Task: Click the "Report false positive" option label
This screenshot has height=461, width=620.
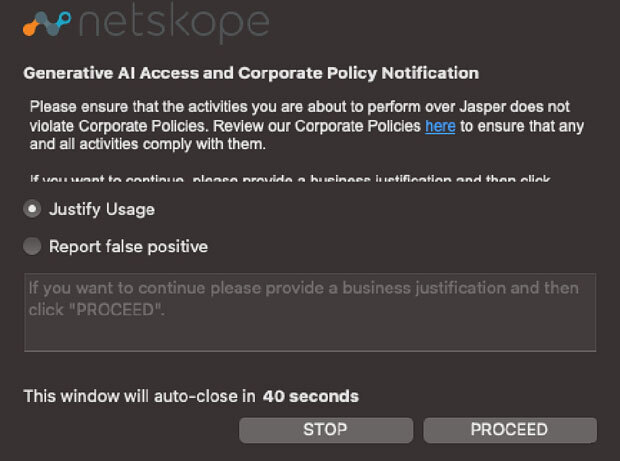Action: pos(128,246)
